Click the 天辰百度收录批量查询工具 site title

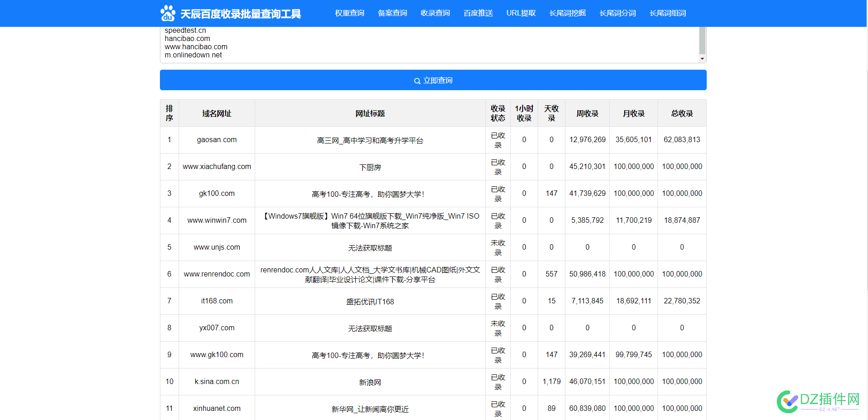tap(241, 14)
